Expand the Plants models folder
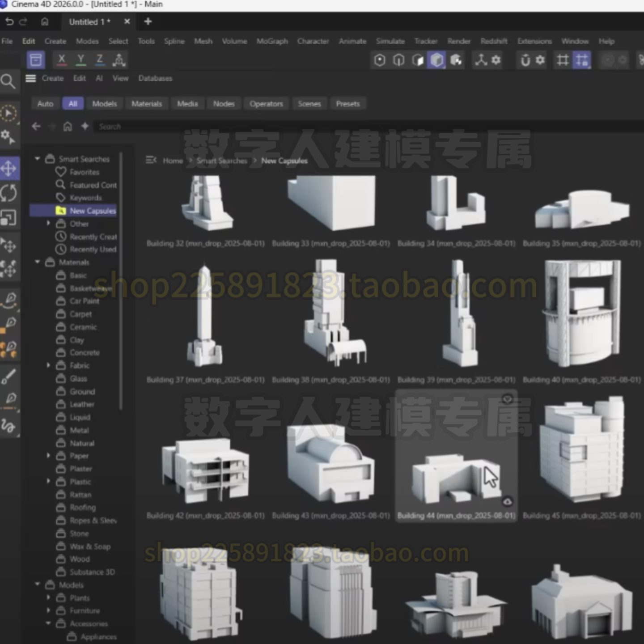The width and height of the screenshot is (644, 644). point(48,597)
